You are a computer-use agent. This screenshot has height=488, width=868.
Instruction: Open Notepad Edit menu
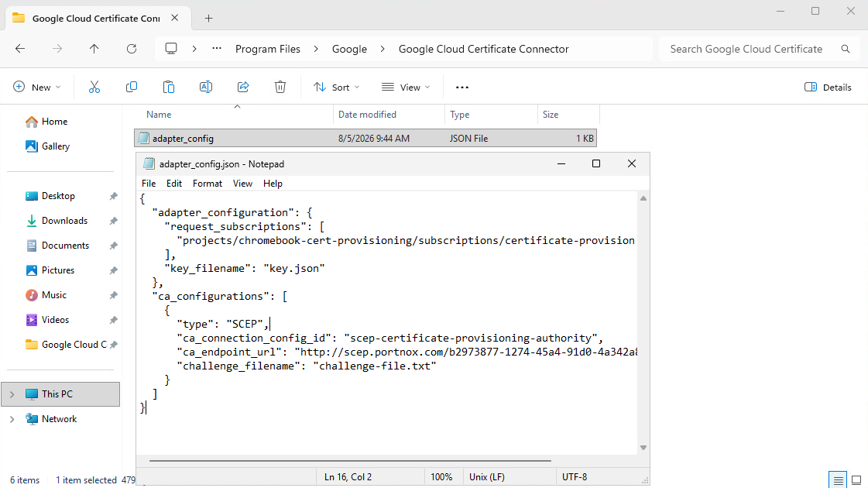click(173, 184)
